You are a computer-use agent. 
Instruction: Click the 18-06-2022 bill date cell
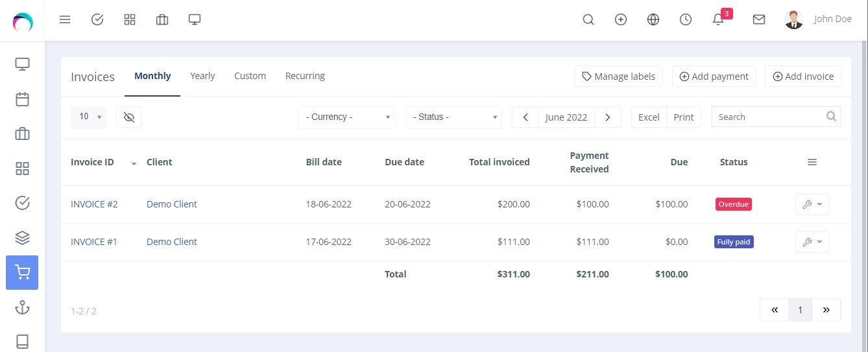tap(329, 204)
